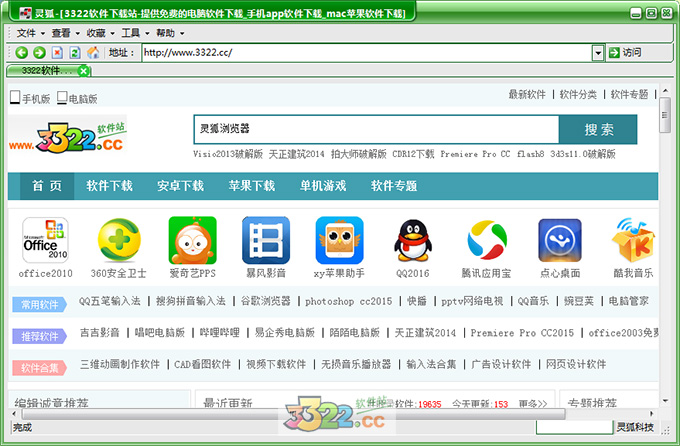Open the office2010 app icon
Viewport: 680px width, 446px height.
click(46, 240)
